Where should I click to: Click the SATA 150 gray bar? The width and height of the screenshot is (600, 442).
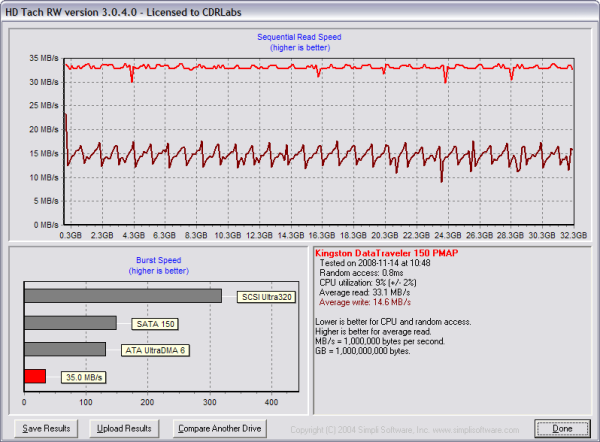[70, 323]
